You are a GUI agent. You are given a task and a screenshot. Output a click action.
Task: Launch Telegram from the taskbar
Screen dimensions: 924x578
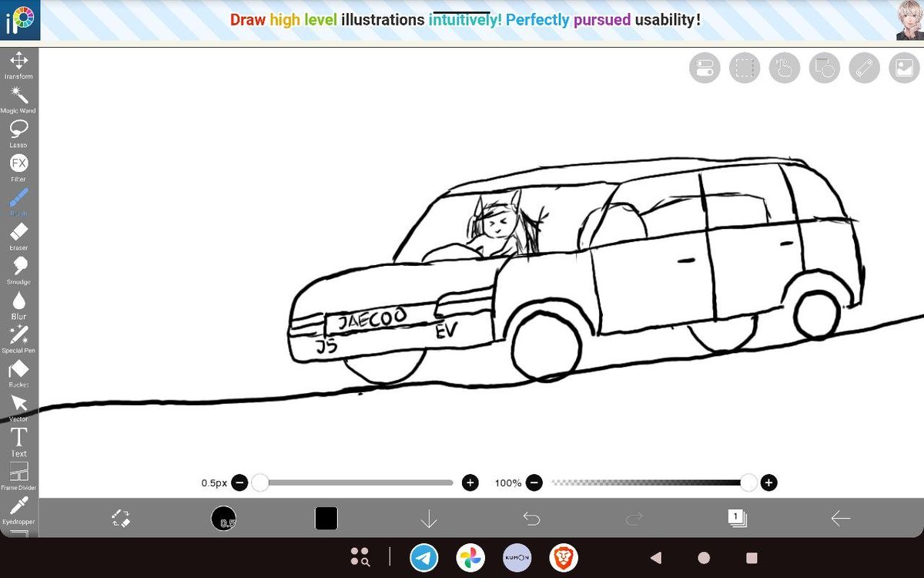(423, 557)
